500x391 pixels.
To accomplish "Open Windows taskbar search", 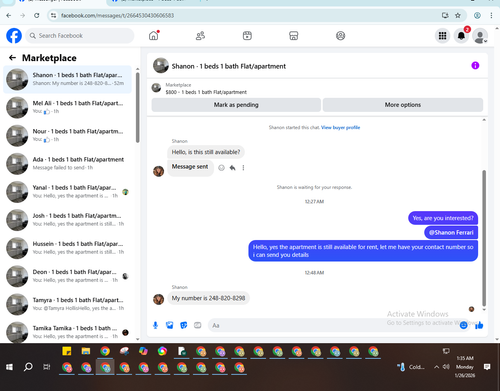I will (x=28, y=367).
